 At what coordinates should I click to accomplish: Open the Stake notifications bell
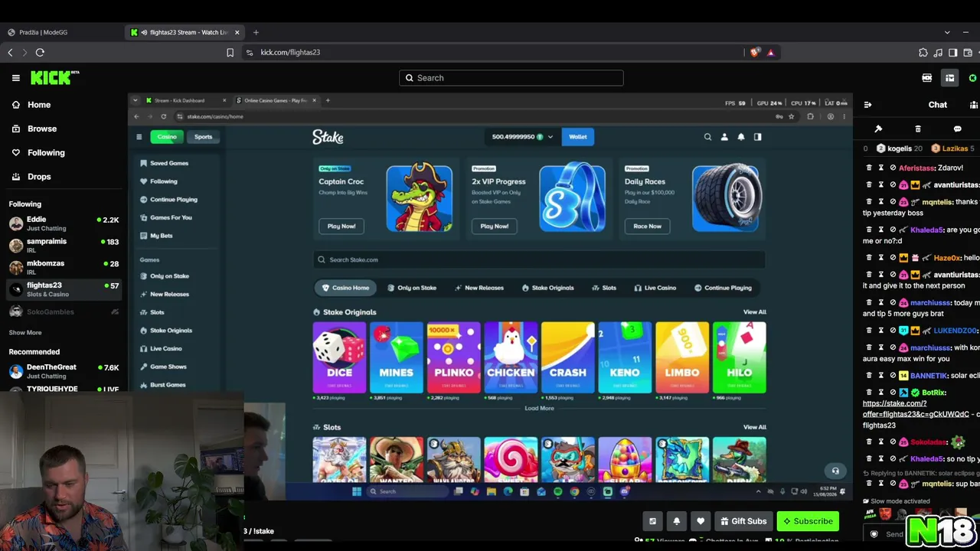click(741, 137)
